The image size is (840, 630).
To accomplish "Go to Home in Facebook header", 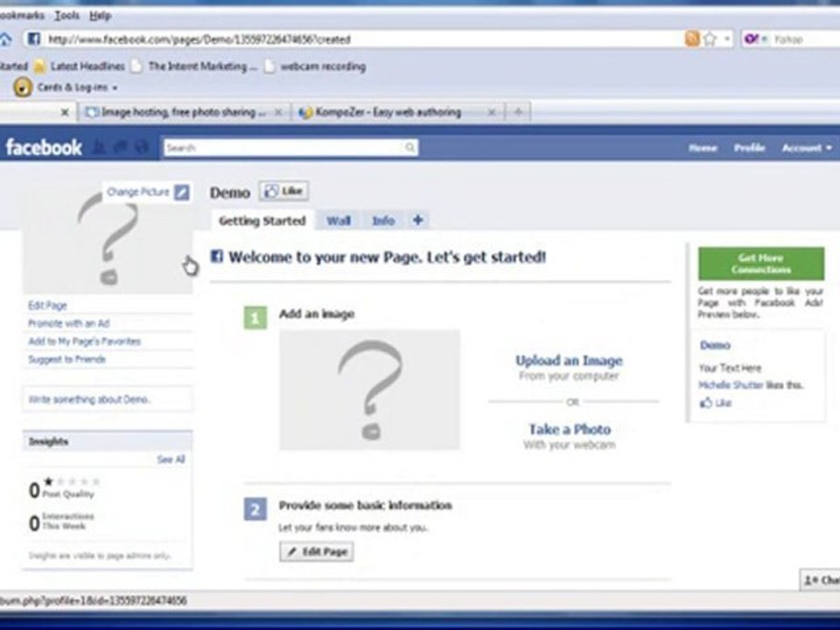I will pyautogui.click(x=703, y=148).
